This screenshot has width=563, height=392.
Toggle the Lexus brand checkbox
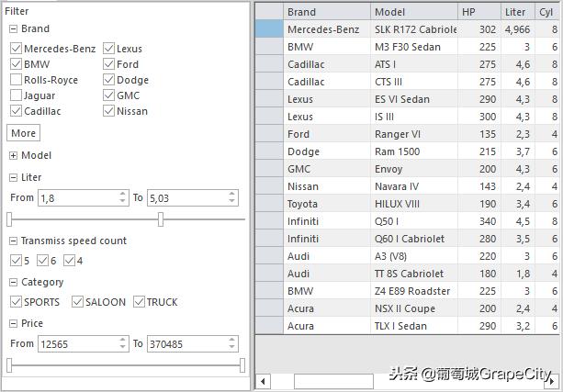click(x=108, y=49)
